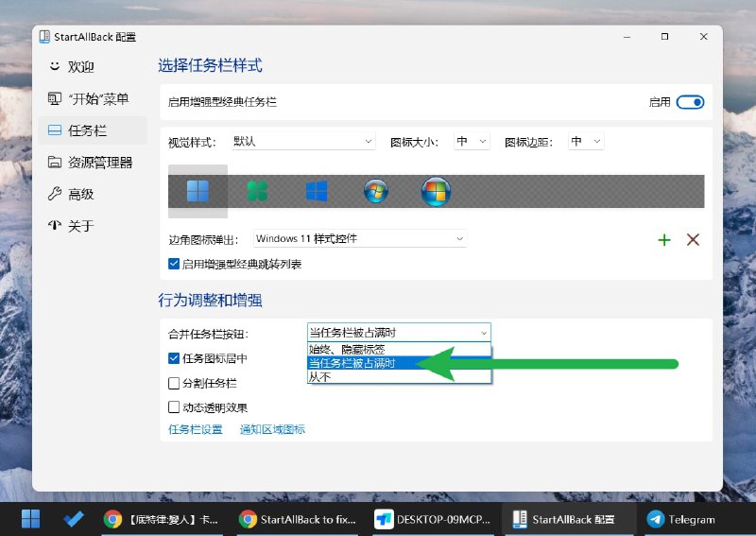Collapse the 合并任务栏按钮 combo box
The width and height of the screenshot is (756, 536).
pos(399,333)
